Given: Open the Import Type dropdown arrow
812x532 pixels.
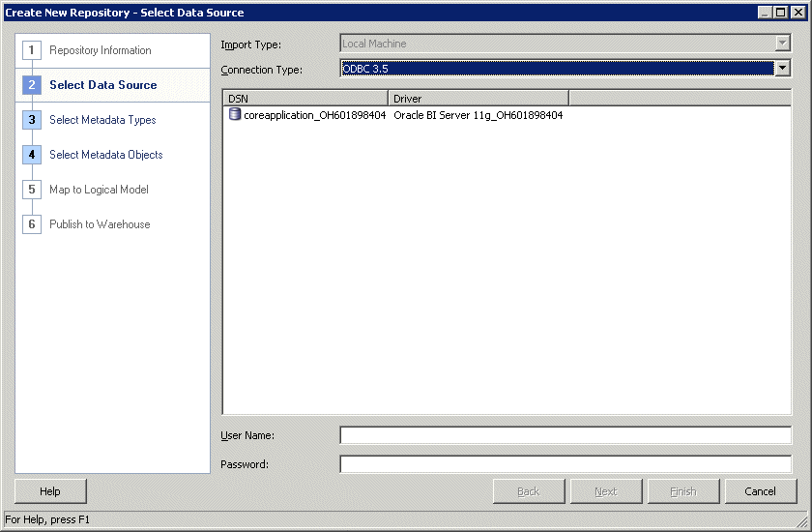Looking at the screenshot, I should [x=782, y=44].
